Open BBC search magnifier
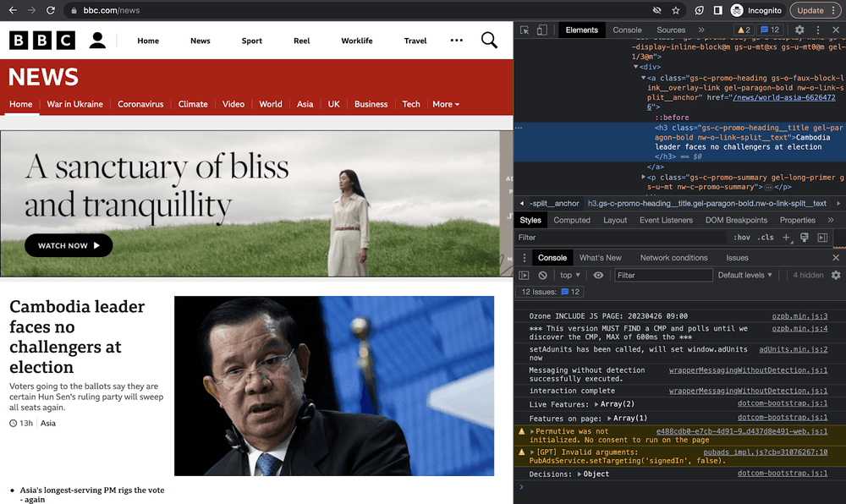This screenshot has width=846, height=504. click(489, 41)
